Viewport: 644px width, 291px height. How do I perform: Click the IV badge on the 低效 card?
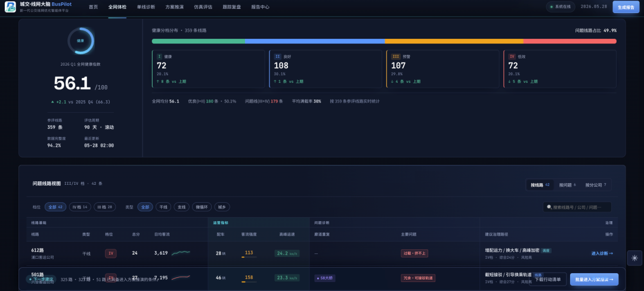click(512, 57)
